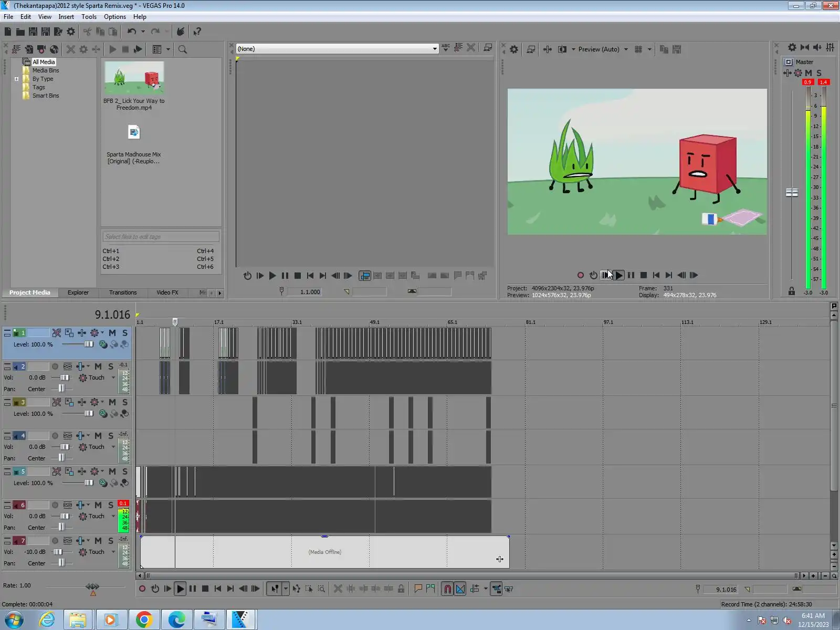
Task: Open project Properties gear in main toolbar
Action: coord(71,31)
